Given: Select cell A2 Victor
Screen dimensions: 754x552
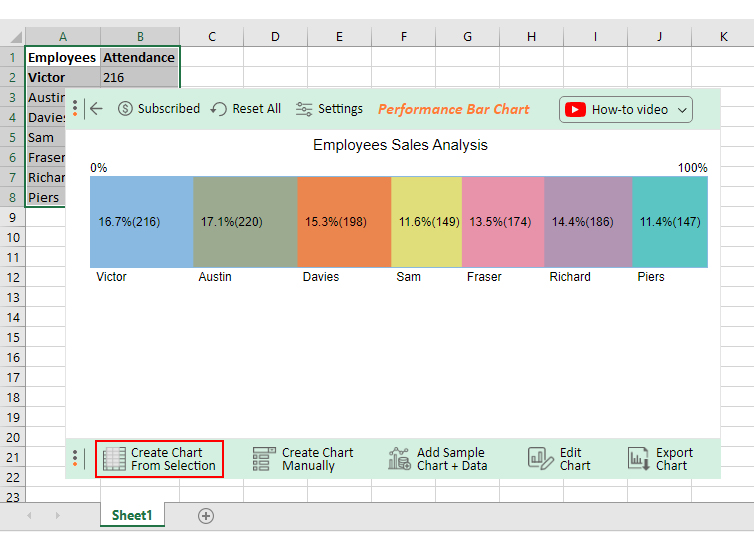Looking at the screenshot, I should pos(63,77).
